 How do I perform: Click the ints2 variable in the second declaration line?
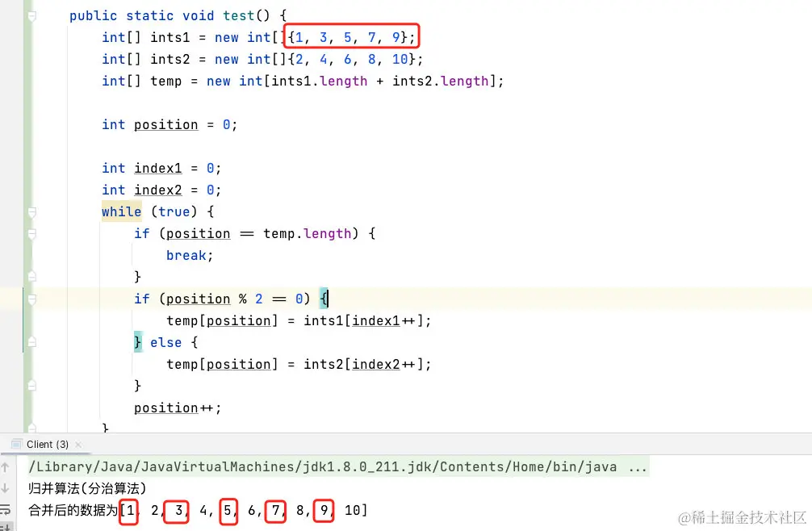click(170, 59)
